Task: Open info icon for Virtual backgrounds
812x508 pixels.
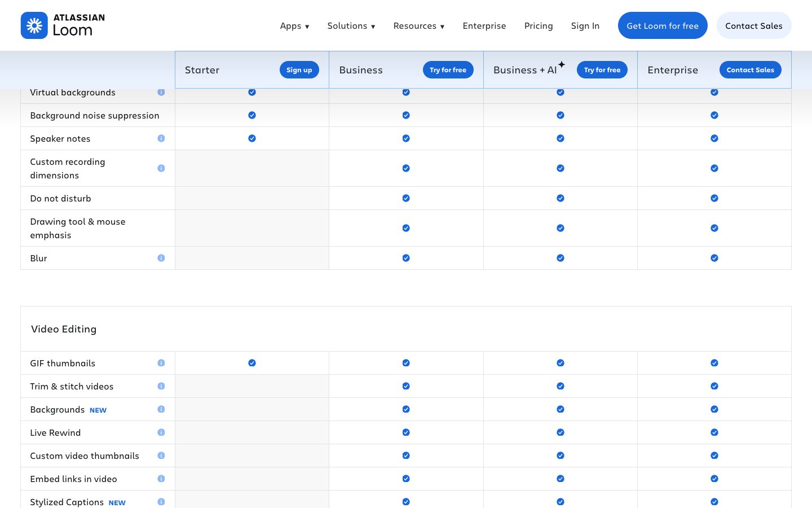Action: [x=161, y=93]
